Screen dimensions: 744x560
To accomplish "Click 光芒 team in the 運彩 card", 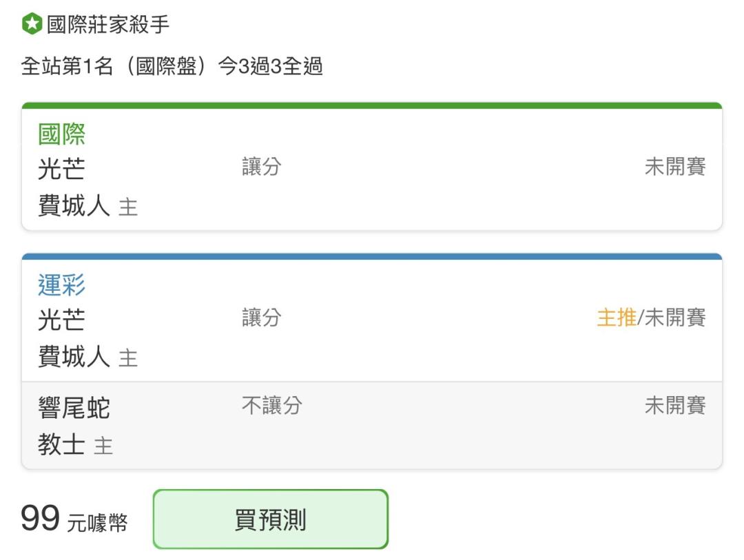I will [62, 320].
